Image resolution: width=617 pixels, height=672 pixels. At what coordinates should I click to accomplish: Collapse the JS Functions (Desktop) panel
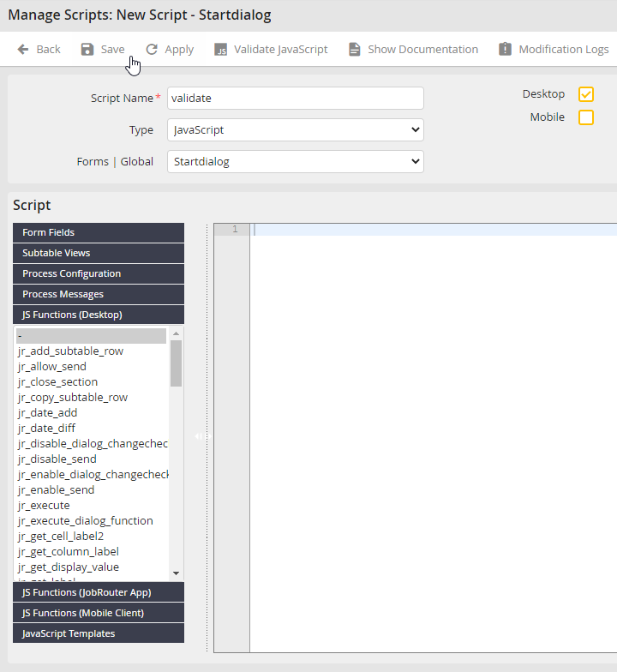[x=99, y=315]
